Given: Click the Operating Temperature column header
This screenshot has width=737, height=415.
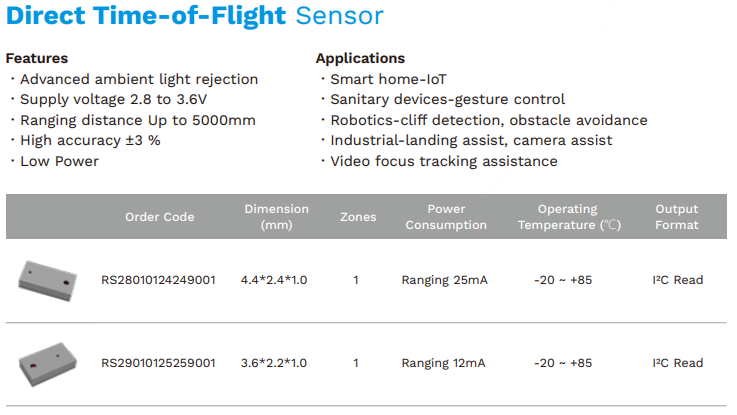Looking at the screenshot, I should [567, 217].
